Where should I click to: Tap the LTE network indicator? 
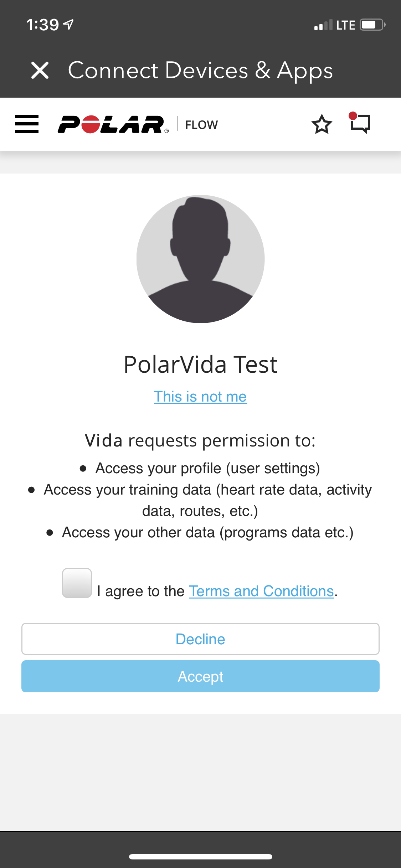tap(345, 25)
